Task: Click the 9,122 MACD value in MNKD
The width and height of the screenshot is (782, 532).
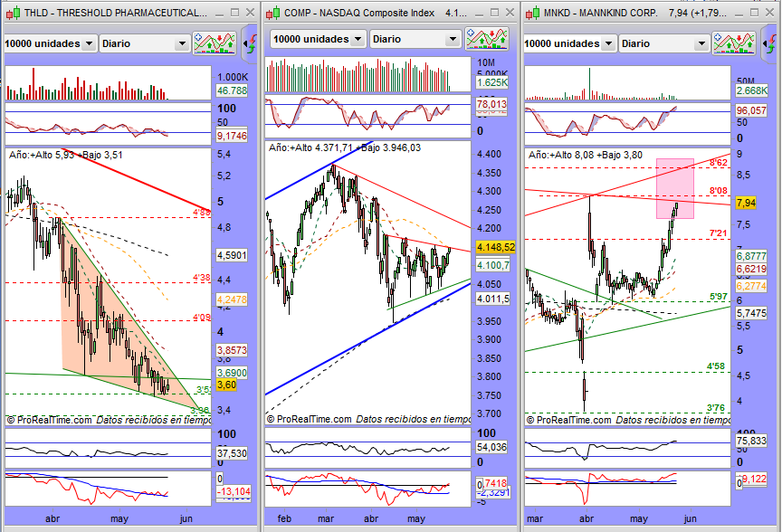Action: point(755,480)
